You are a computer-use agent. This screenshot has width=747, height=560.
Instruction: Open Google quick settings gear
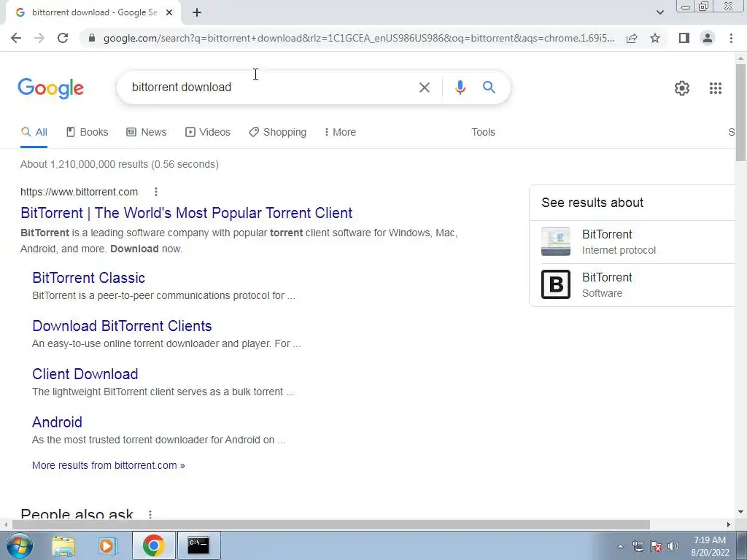[682, 88]
